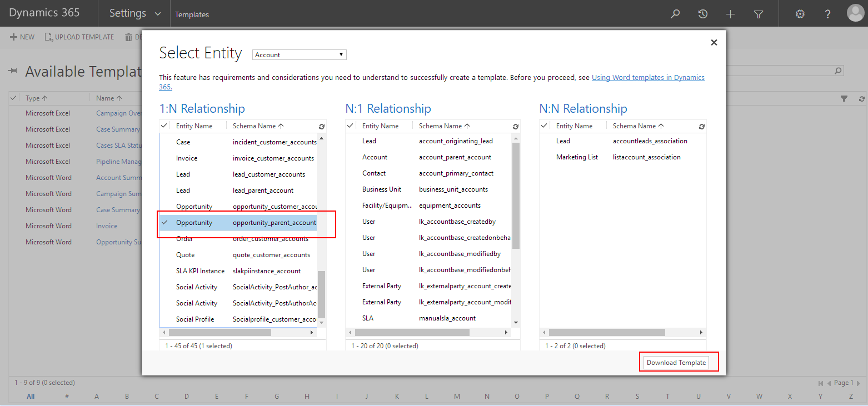
Task: Sort N:1 grid by Schema Name
Action: [444, 126]
